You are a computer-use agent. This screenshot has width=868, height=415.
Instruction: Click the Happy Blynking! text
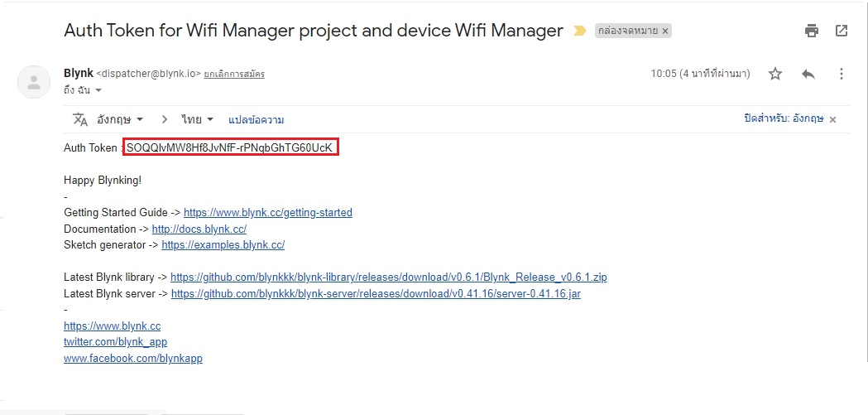pos(103,180)
